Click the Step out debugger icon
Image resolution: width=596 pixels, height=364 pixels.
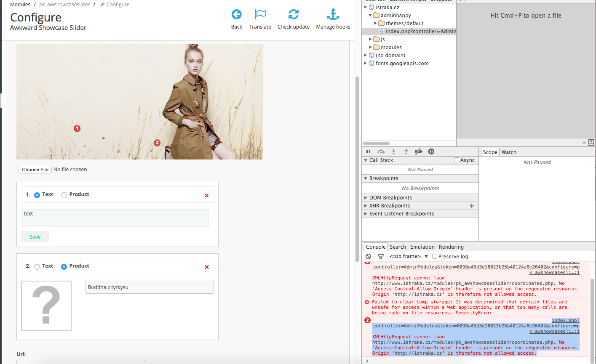coord(406,151)
